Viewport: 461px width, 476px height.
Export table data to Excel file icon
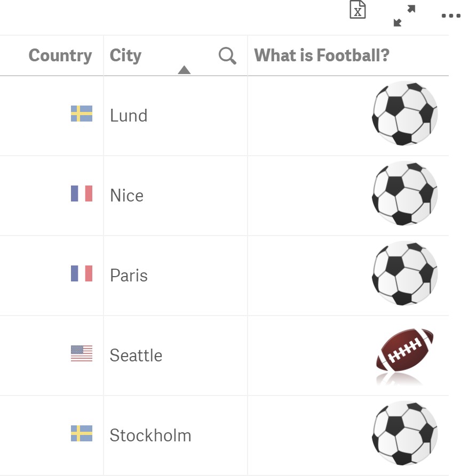click(357, 10)
